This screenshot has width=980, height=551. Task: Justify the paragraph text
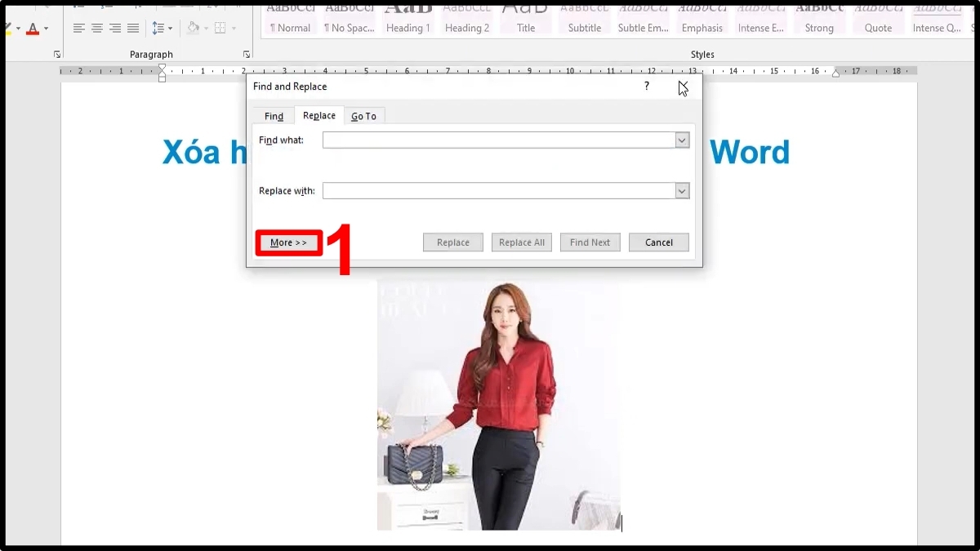pos(133,29)
